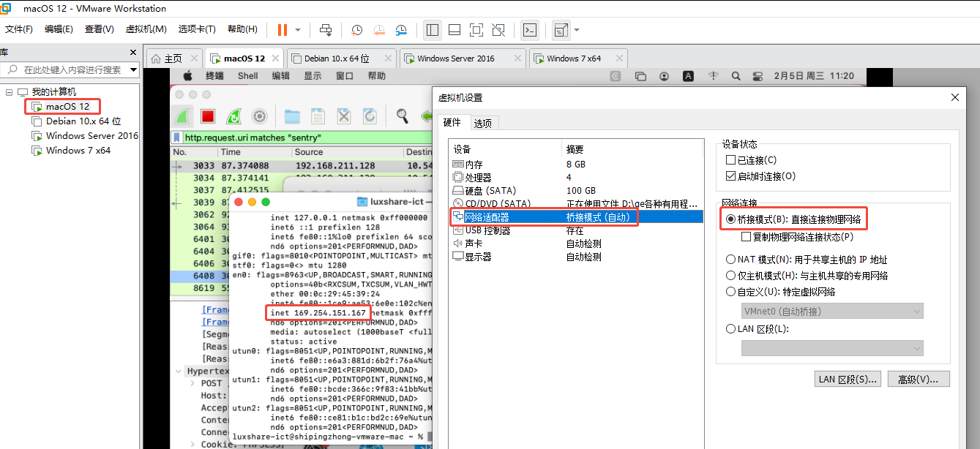Click the 高级(V)... button

[x=919, y=379]
